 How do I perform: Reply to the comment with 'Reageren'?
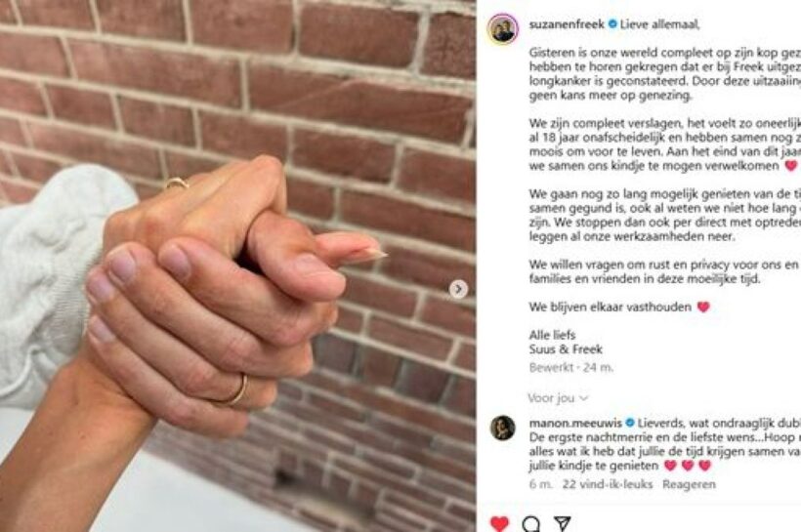pos(689,484)
